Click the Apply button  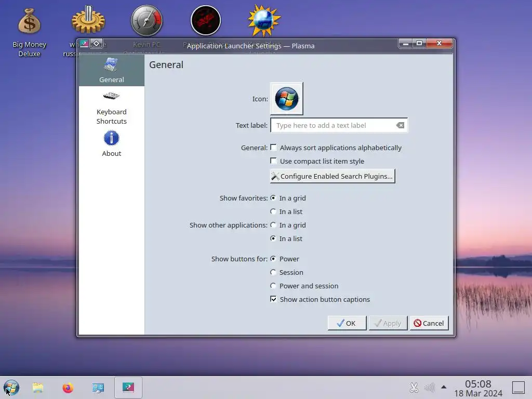[x=388, y=323]
